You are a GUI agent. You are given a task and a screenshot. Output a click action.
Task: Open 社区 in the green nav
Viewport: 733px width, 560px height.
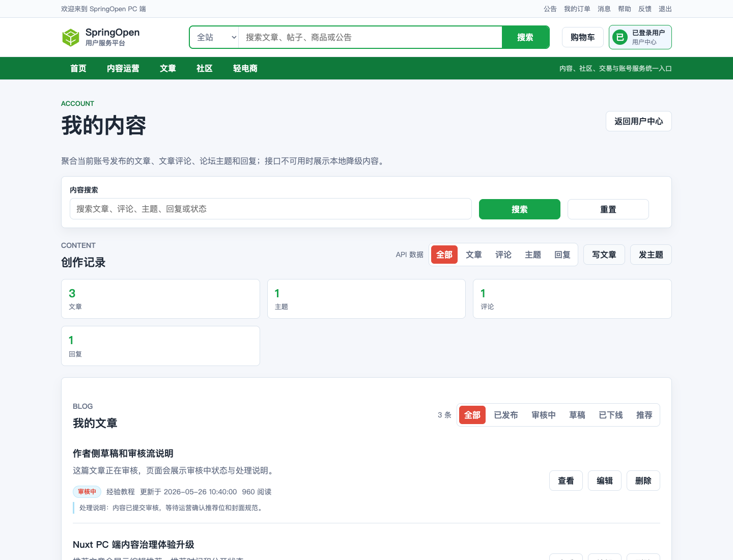(x=205, y=68)
